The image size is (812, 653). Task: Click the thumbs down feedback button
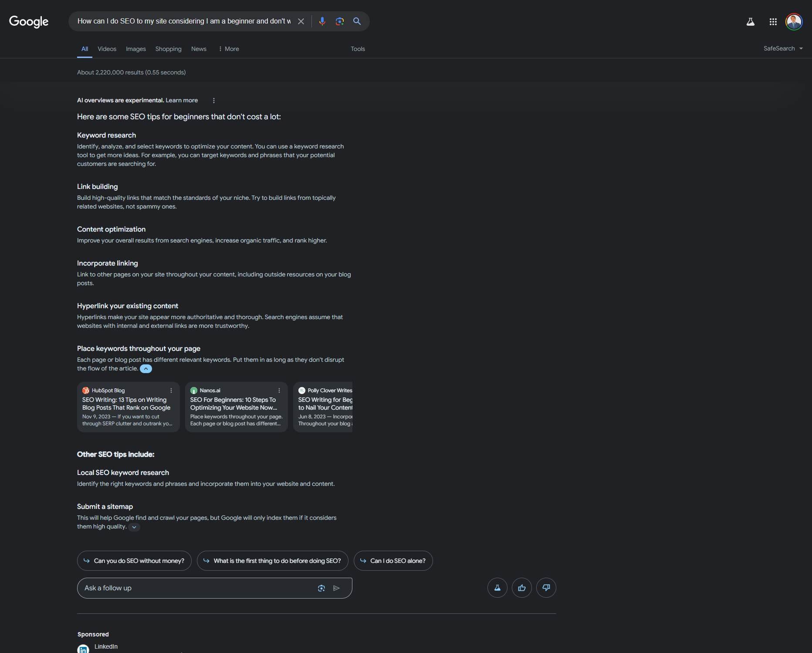click(546, 588)
